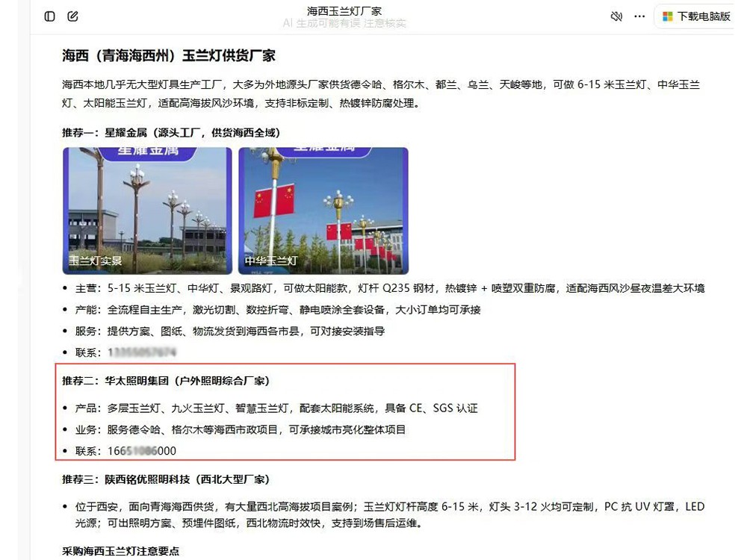Click heading 采购海西玉兰灯注意要点
The height and width of the screenshot is (560, 747).
tap(120, 552)
